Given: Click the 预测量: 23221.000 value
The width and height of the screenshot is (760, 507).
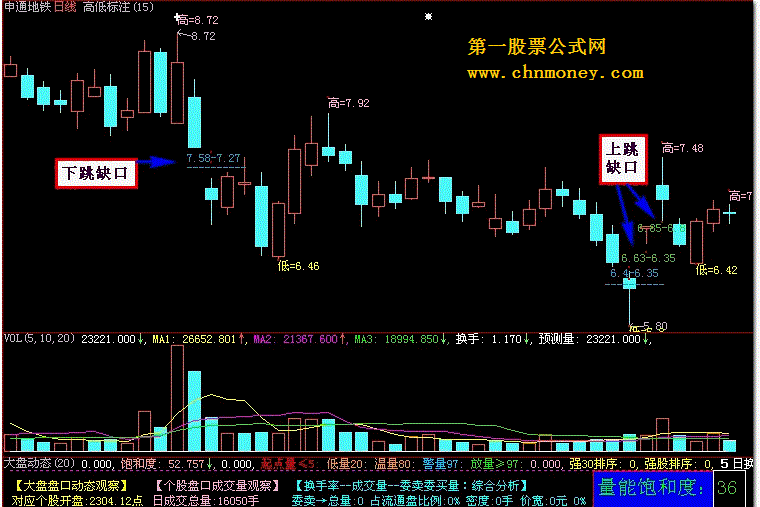Looking at the screenshot, I should click(x=589, y=339).
